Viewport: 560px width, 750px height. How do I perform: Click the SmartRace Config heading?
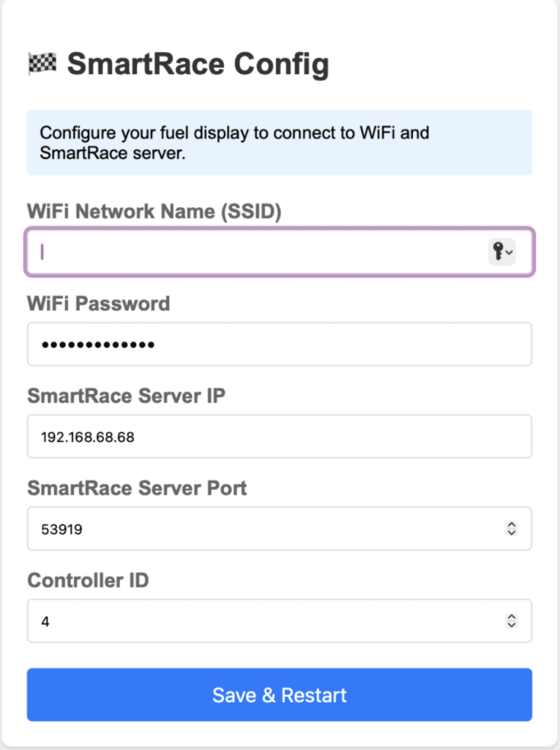pos(198,64)
